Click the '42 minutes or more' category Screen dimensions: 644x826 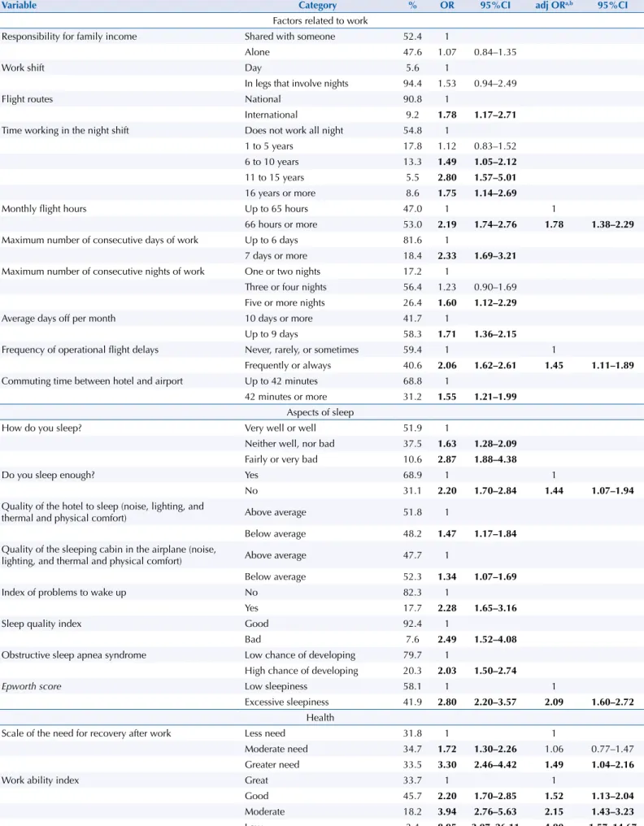tap(285, 397)
